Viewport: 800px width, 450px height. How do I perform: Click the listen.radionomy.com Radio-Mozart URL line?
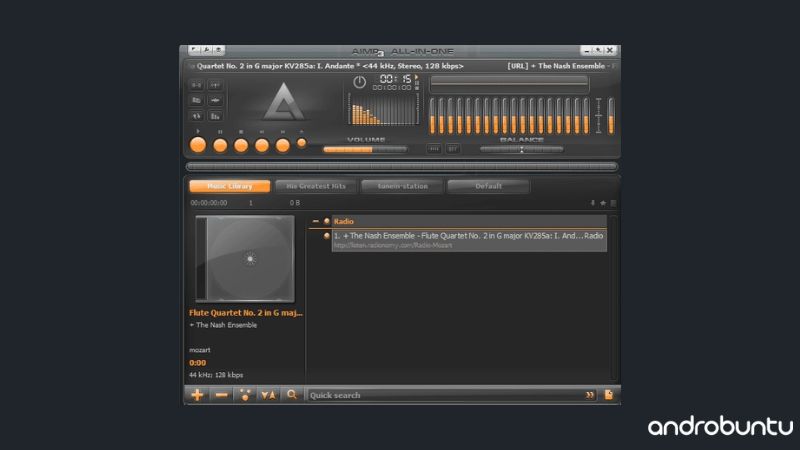[393, 245]
